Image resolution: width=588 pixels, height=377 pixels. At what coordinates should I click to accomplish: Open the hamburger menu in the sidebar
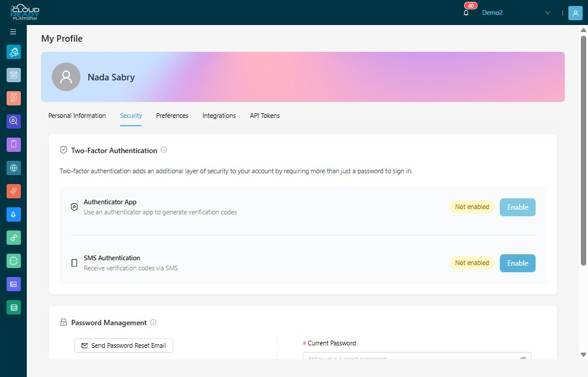point(13,32)
